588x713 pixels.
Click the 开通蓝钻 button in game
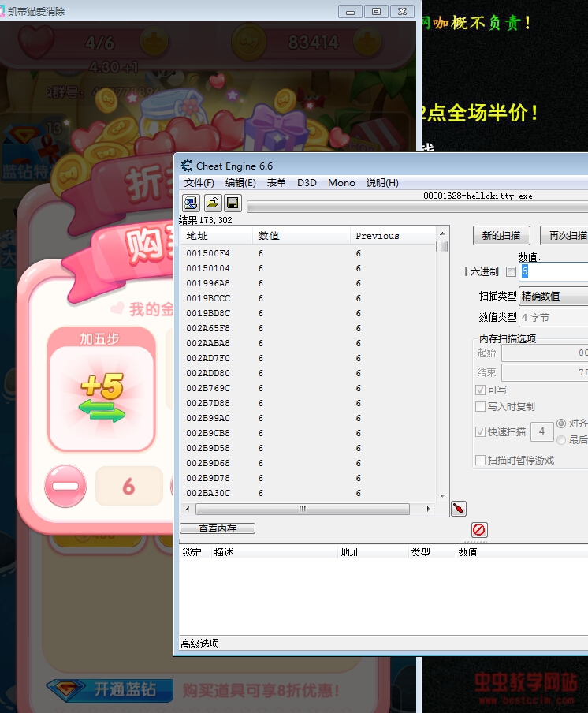click(110, 690)
